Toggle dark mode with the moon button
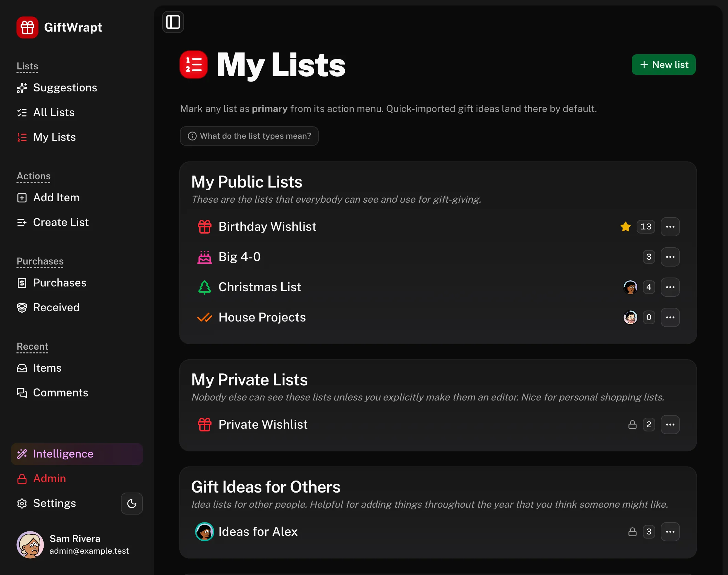728x575 pixels. pos(132,504)
